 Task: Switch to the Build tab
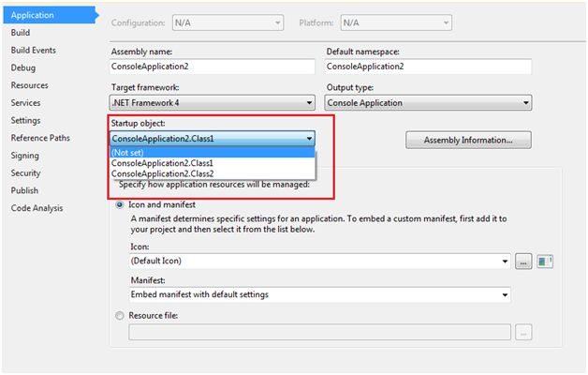21,33
